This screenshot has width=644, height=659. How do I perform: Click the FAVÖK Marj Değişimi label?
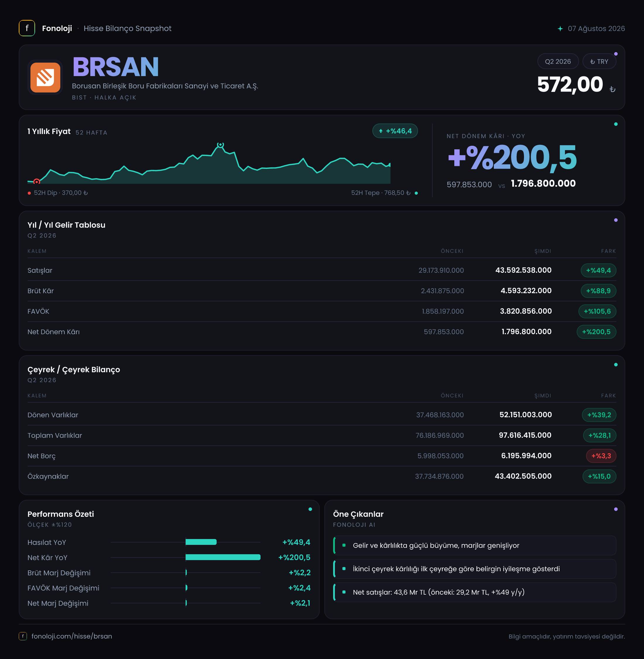[63, 588]
